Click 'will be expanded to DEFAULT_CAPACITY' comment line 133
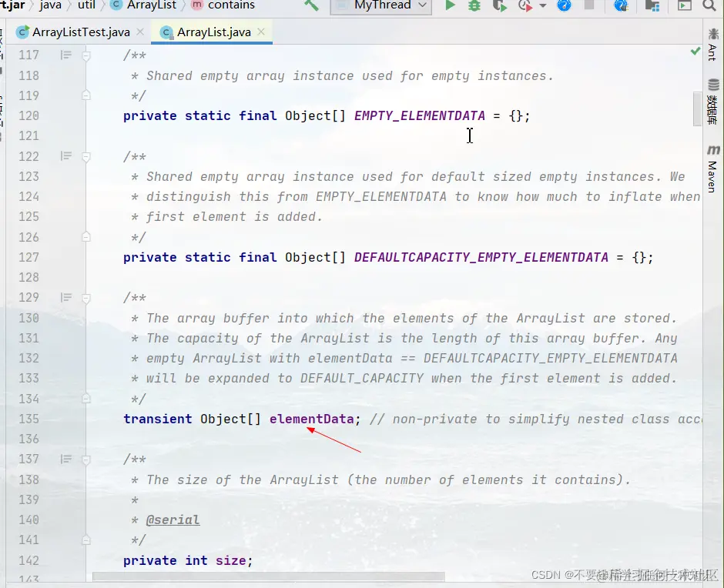The width and height of the screenshot is (724, 588). pos(285,379)
